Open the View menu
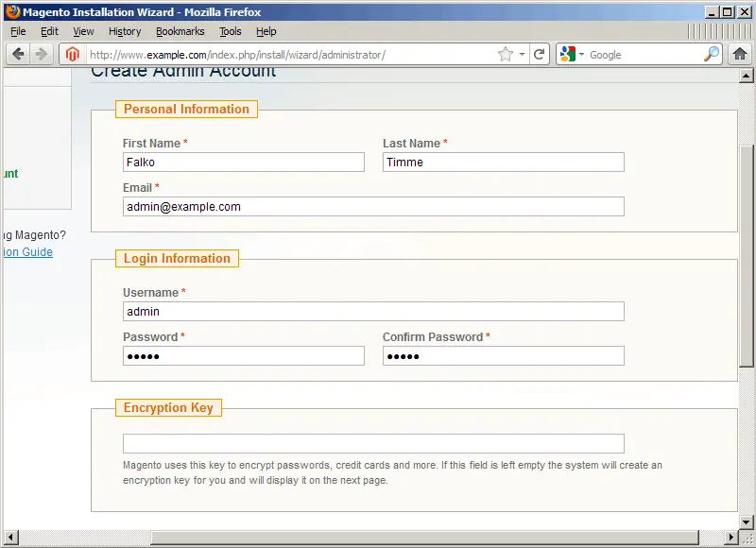The width and height of the screenshot is (756, 548). pos(83,31)
